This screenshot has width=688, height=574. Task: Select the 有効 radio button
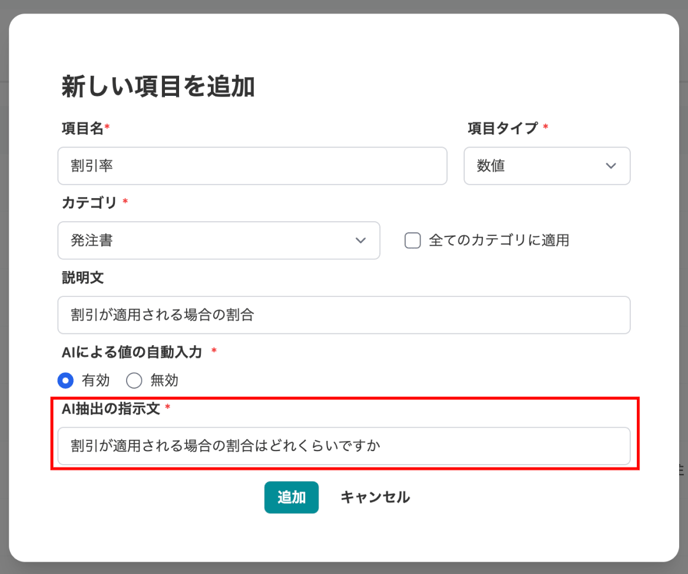pos(66,380)
